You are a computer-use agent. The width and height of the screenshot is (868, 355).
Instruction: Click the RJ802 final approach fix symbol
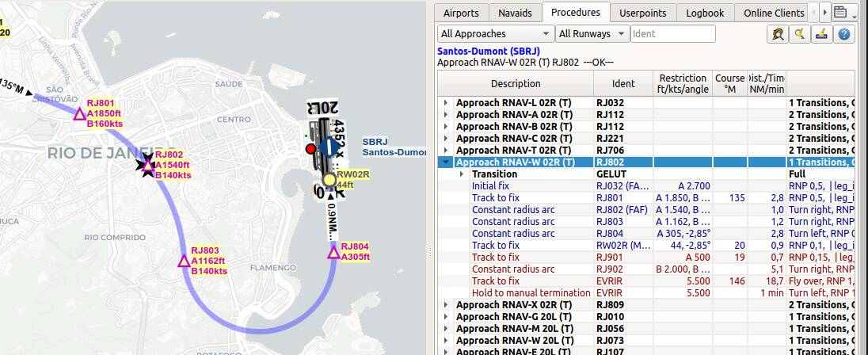pyautogui.click(x=147, y=165)
